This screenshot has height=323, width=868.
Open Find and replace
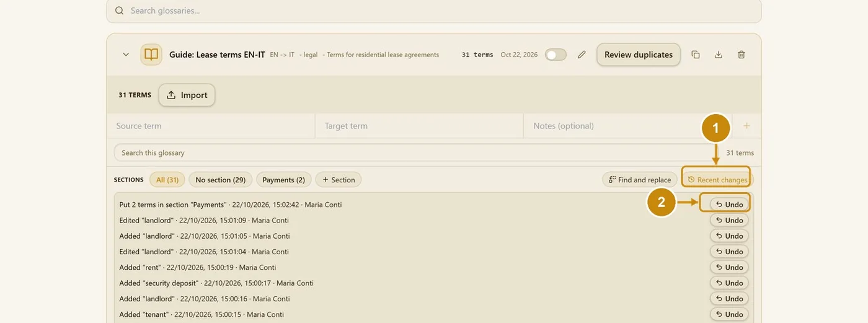640,180
